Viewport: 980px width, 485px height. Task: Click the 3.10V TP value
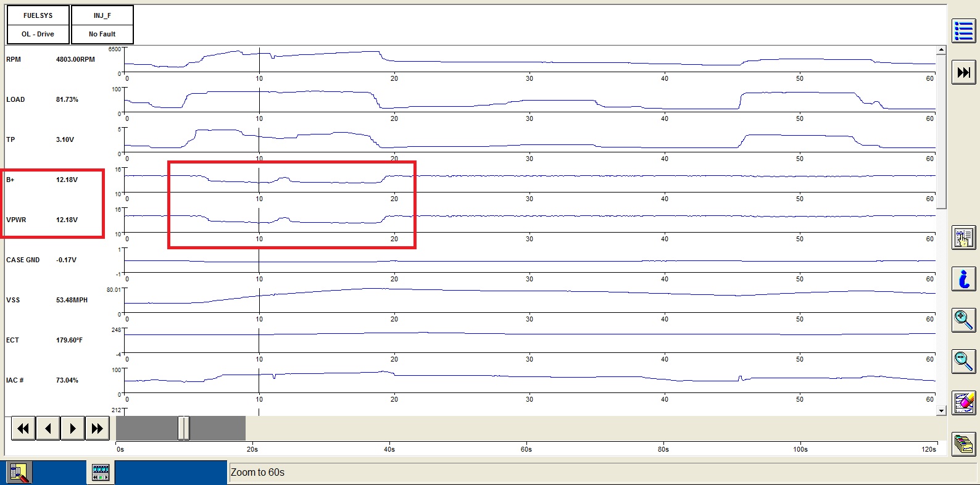pos(65,139)
